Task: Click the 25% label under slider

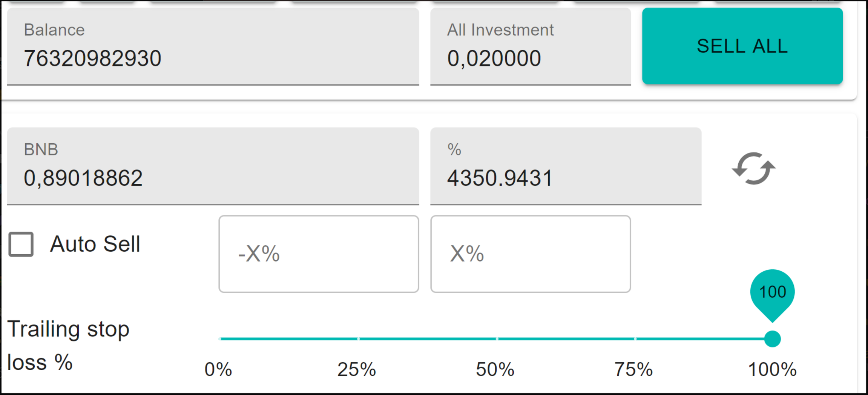Action: 357,369
